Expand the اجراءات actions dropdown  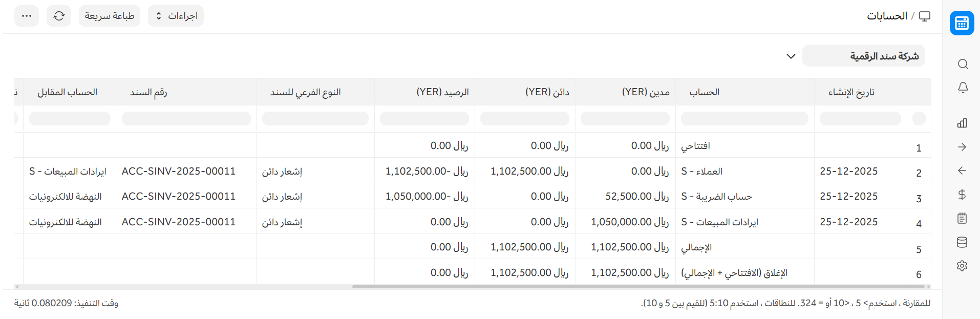coord(176,16)
